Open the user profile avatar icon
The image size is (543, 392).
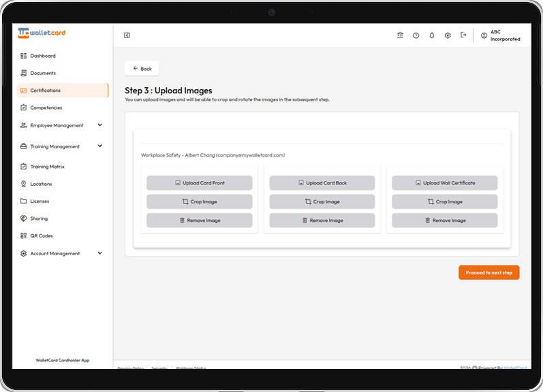[484, 35]
